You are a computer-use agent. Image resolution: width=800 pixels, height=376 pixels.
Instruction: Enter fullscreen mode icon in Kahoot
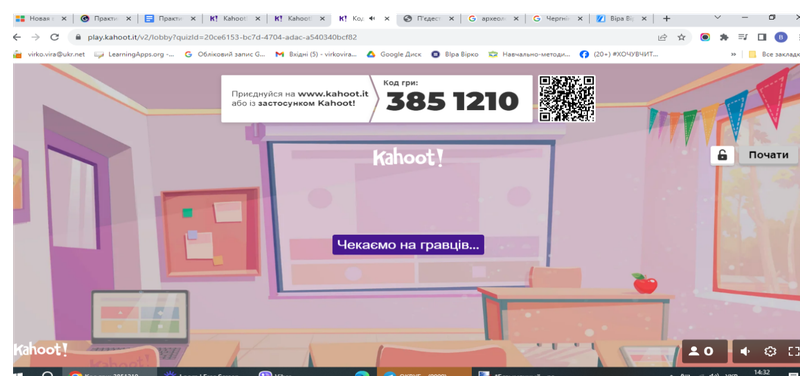pos(793,351)
